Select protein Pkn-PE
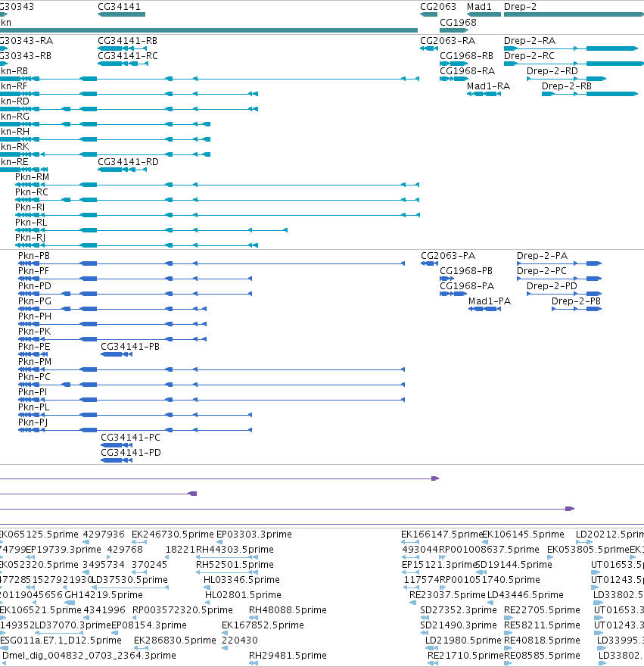 pyautogui.click(x=34, y=347)
